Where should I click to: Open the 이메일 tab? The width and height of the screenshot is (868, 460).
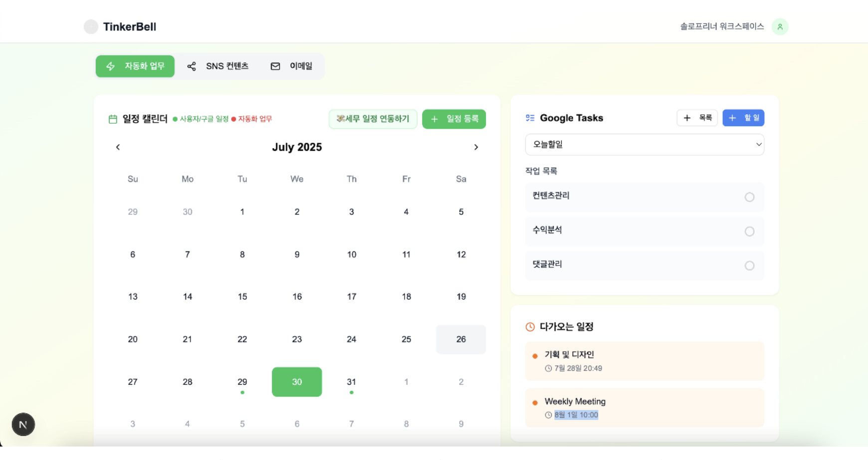pyautogui.click(x=300, y=66)
